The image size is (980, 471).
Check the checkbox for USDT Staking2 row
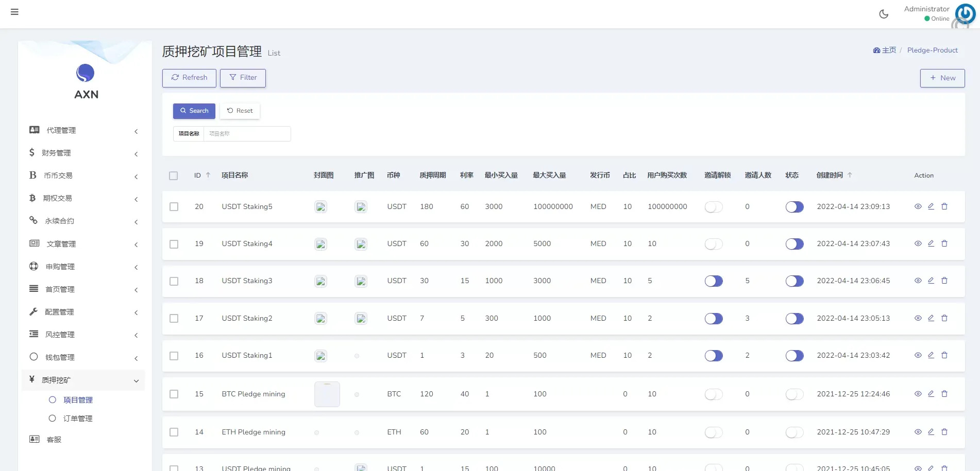point(174,319)
